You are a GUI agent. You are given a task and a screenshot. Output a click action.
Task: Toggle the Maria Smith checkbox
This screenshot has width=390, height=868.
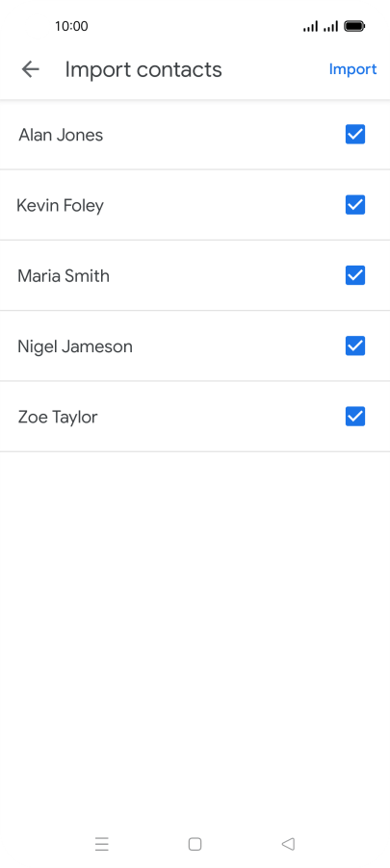(355, 275)
